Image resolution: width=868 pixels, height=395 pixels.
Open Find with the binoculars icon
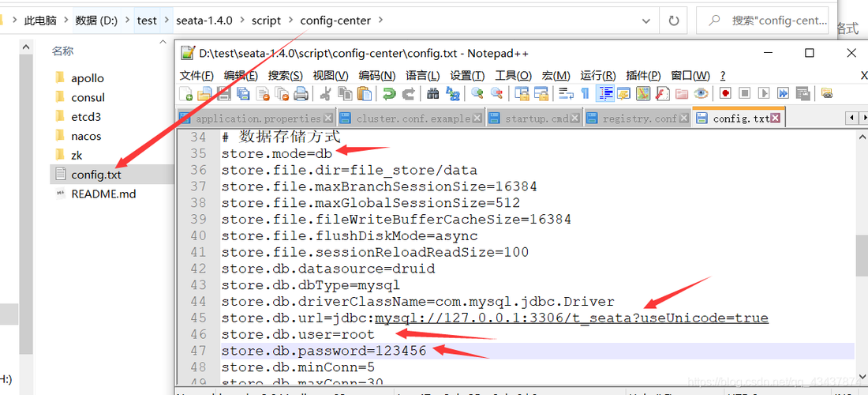click(x=433, y=94)
